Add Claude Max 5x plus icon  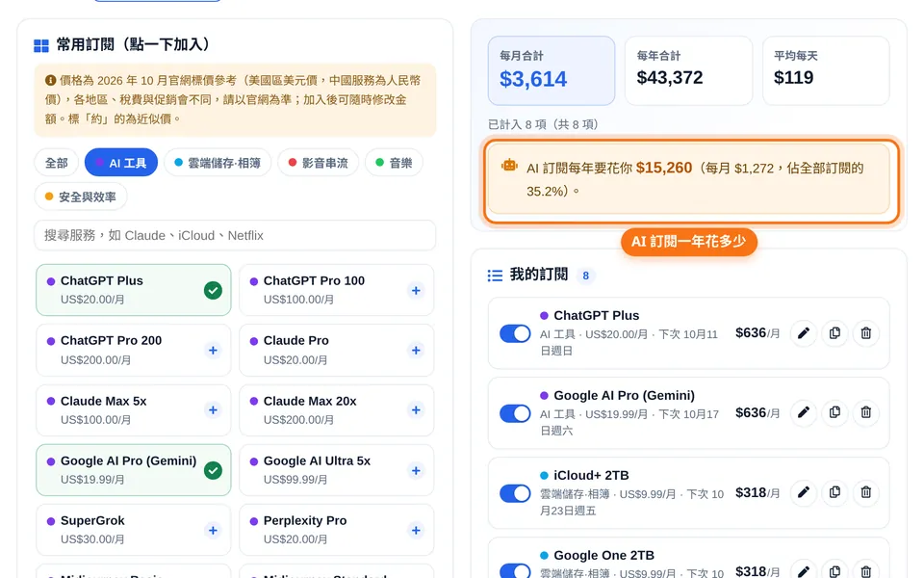(213, 410)
